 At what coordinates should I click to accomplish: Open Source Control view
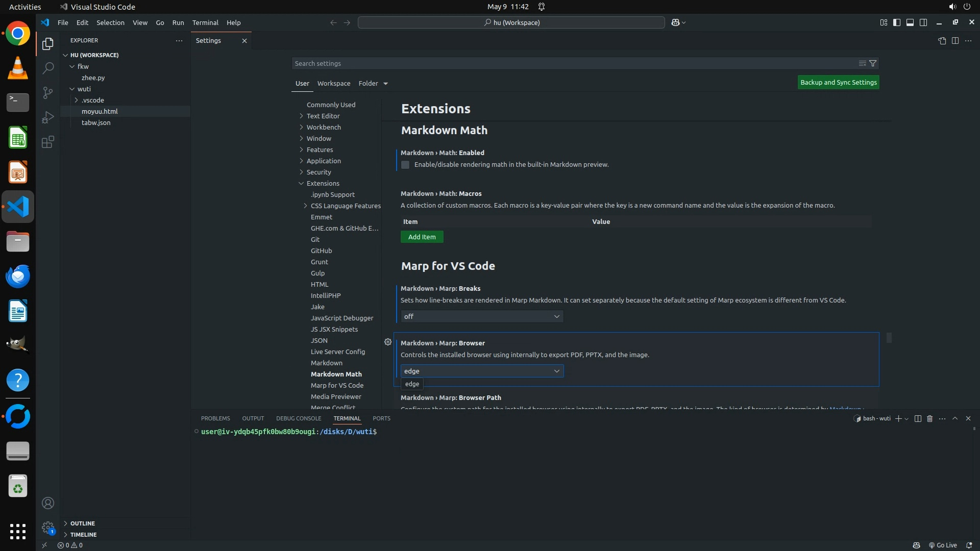(x=47, y=92)
